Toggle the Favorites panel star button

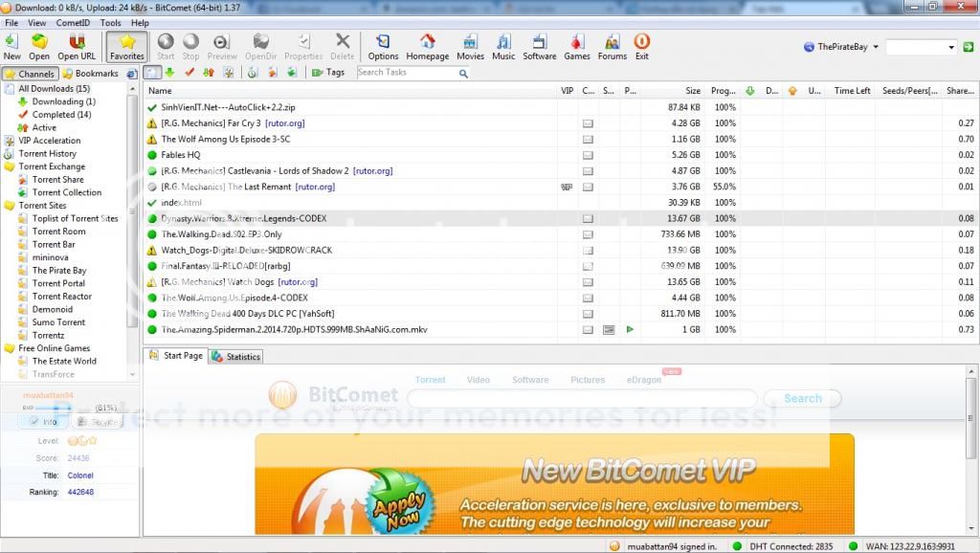(127, 48)
